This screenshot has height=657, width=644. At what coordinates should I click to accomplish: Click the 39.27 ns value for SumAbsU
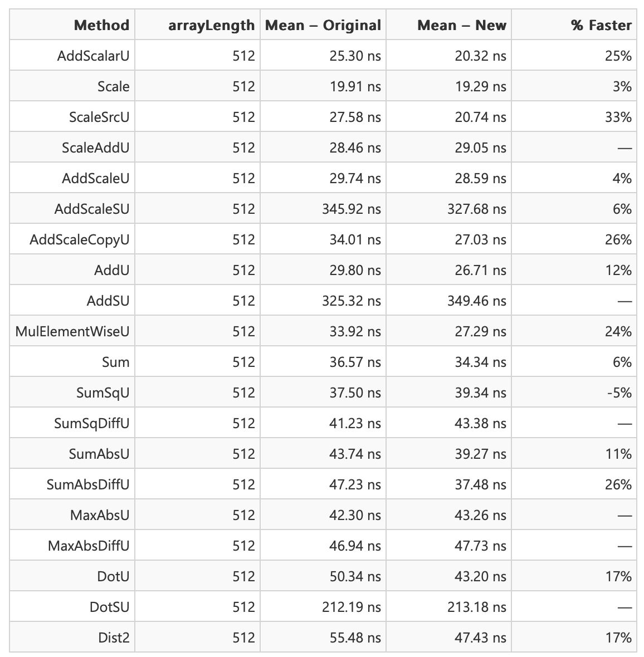480,454
